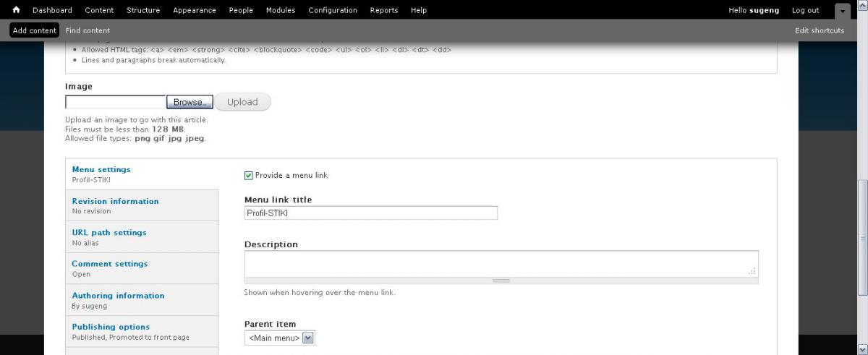Click the Edit shortcuts link
This screenshot has height=355, width=868.
[x=819, y=30]
